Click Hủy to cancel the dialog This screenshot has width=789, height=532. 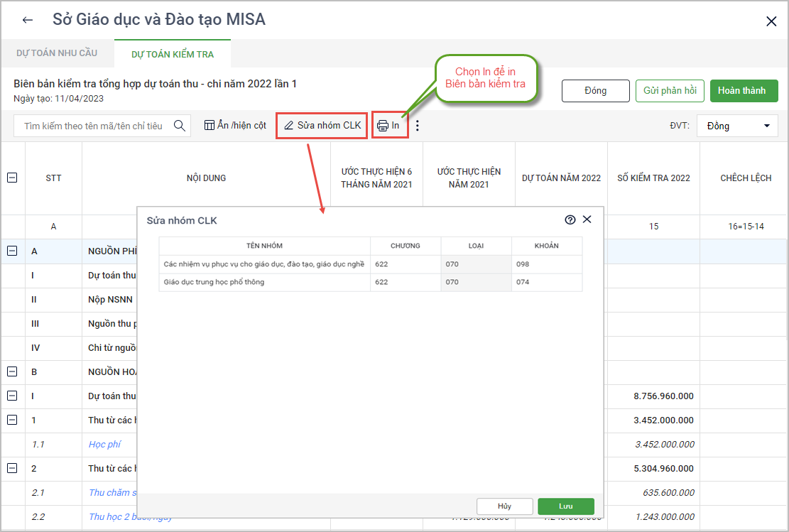coord(504,506)
